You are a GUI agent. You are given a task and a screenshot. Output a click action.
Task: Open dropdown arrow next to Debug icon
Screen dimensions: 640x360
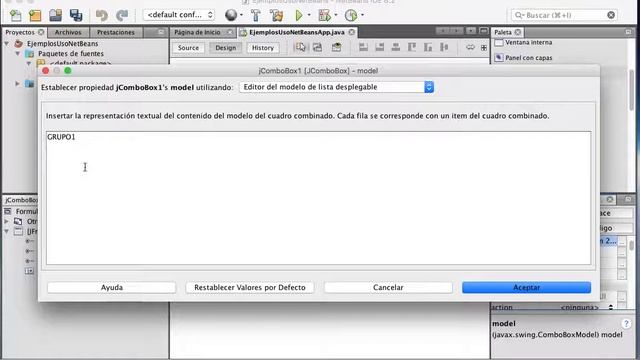coord(336,15)
